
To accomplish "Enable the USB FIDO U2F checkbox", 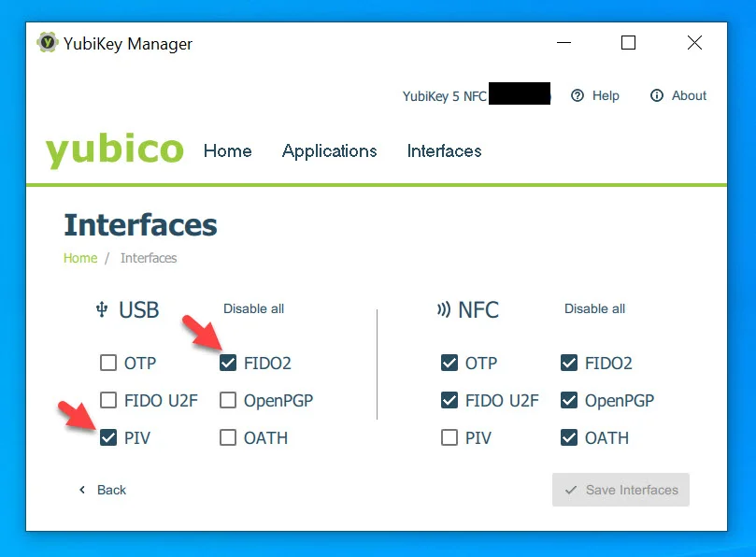I will click(x=108, y=400).
